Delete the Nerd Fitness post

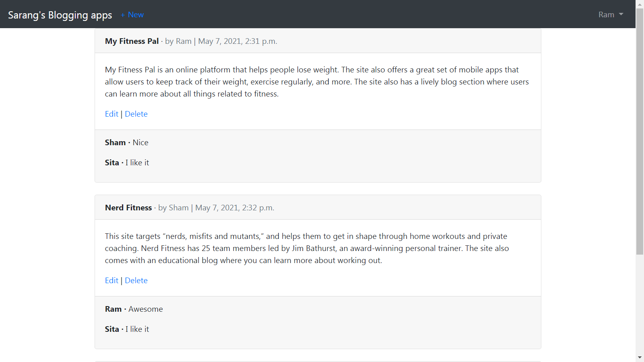click(x=136, y=280)
